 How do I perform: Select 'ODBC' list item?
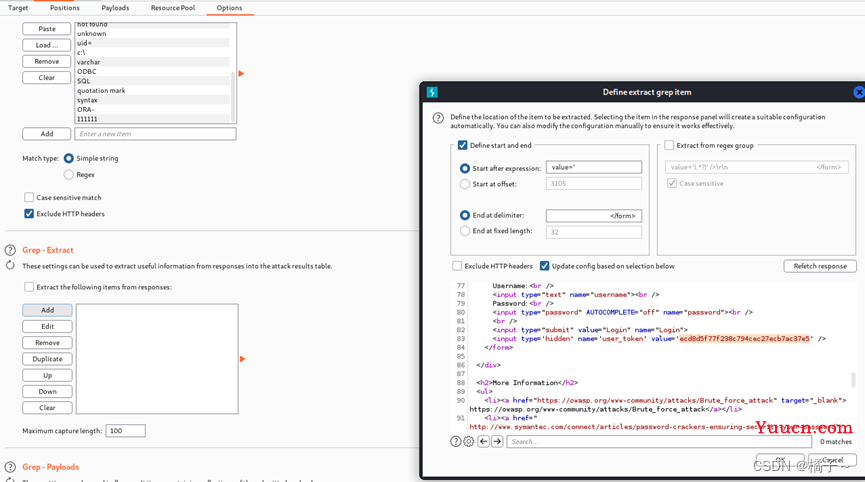click(x=152, y=71)
